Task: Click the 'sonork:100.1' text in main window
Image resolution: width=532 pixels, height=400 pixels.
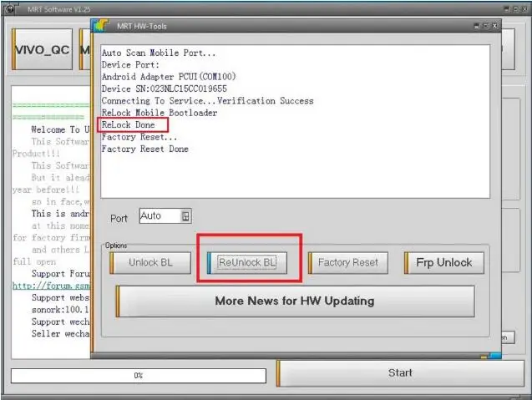Action: click(x=60, y=310)
